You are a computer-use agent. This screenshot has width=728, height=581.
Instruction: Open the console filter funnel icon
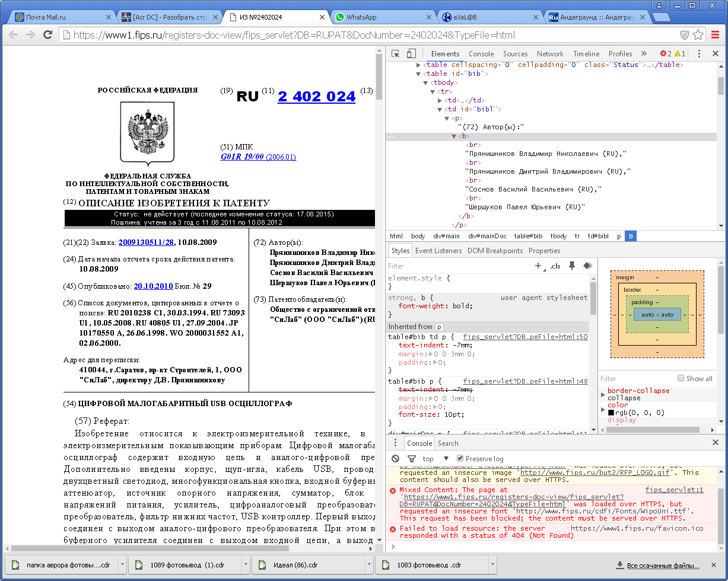tap(412, 458)
